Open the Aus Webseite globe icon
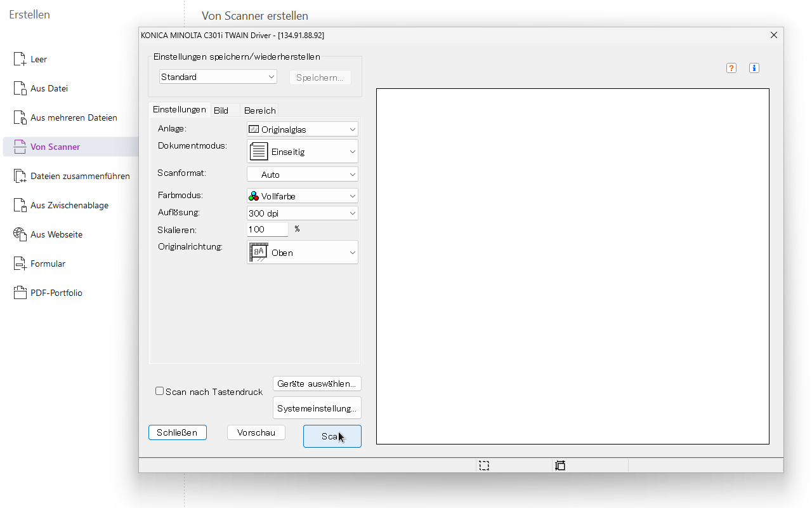 tap(20, 234)
